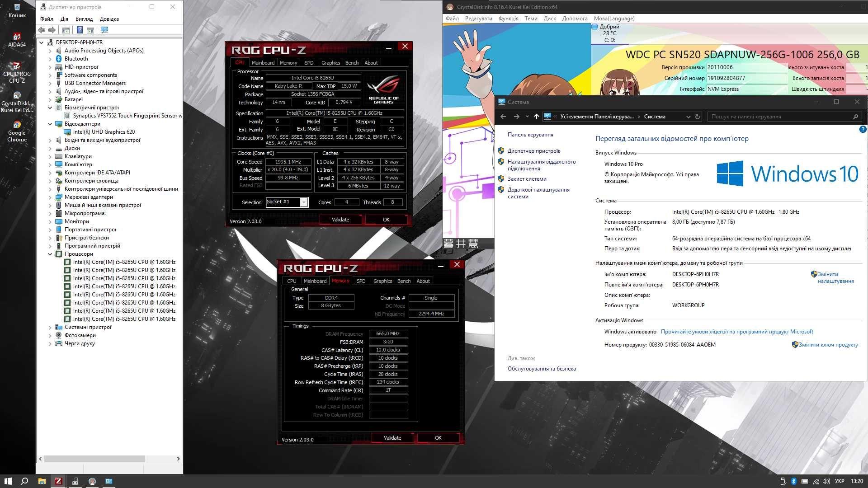Image resolution: width=868 pixels, height=488 pixels.
Task: Select the Synaptics VFS7552 Fingerprint Sensor item
Action: [x=128, y=116]
